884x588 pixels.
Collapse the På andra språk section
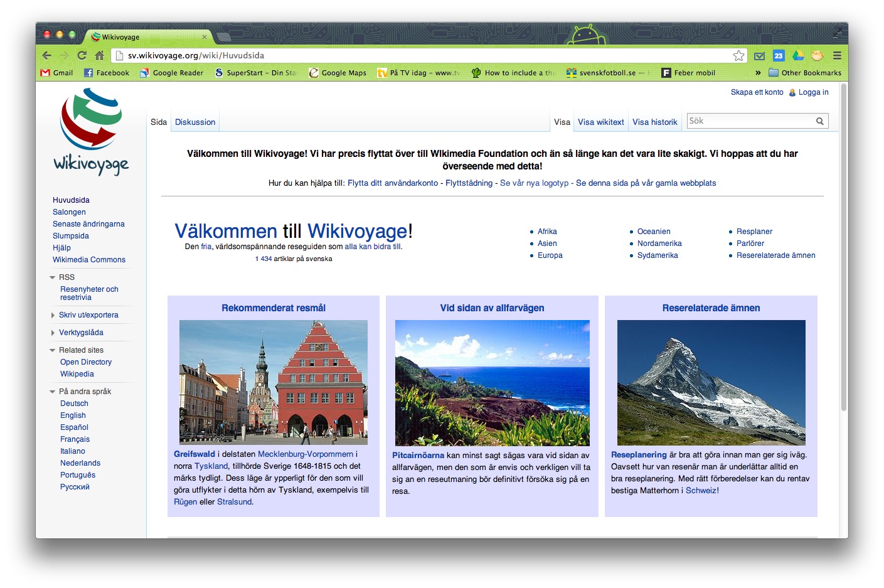coord(53,390)
